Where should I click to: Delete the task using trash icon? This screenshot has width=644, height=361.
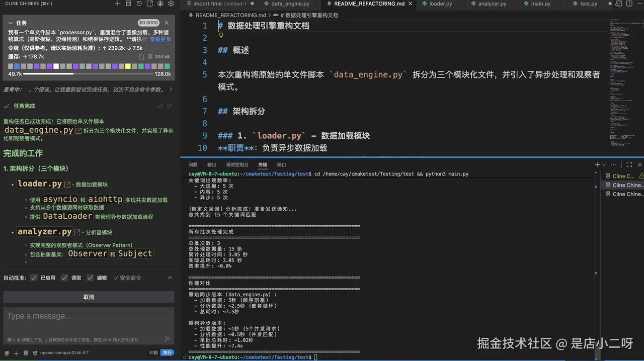(150, 57)
